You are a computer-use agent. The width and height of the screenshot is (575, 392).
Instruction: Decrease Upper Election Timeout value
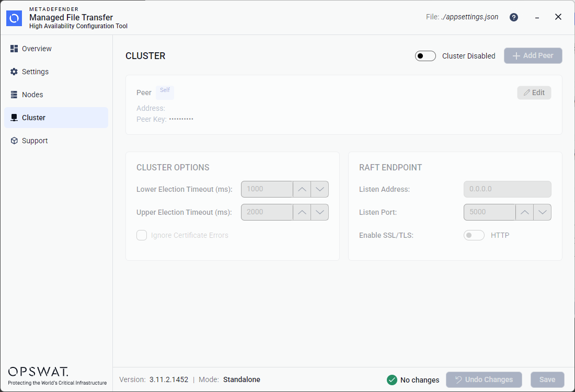tap(319, 212)
